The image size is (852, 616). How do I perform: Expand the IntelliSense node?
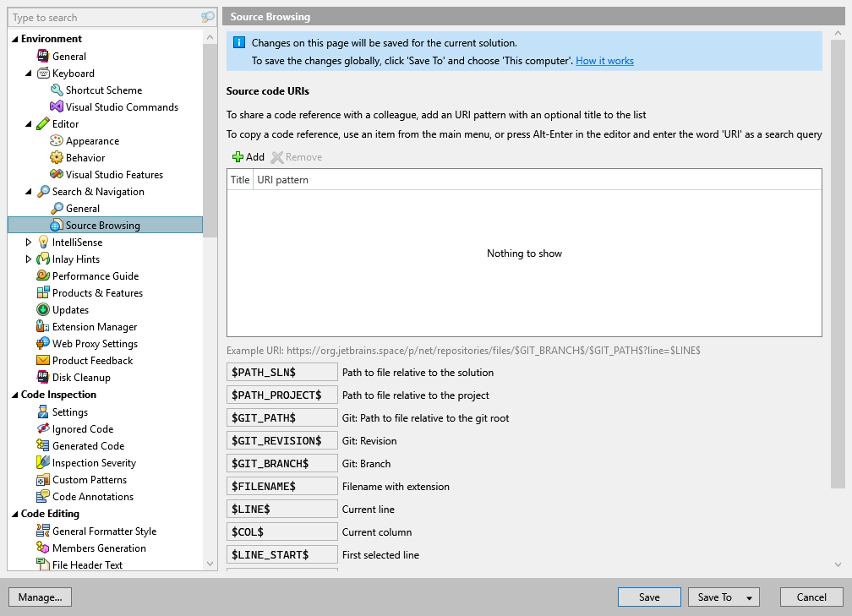click(29, 243)
